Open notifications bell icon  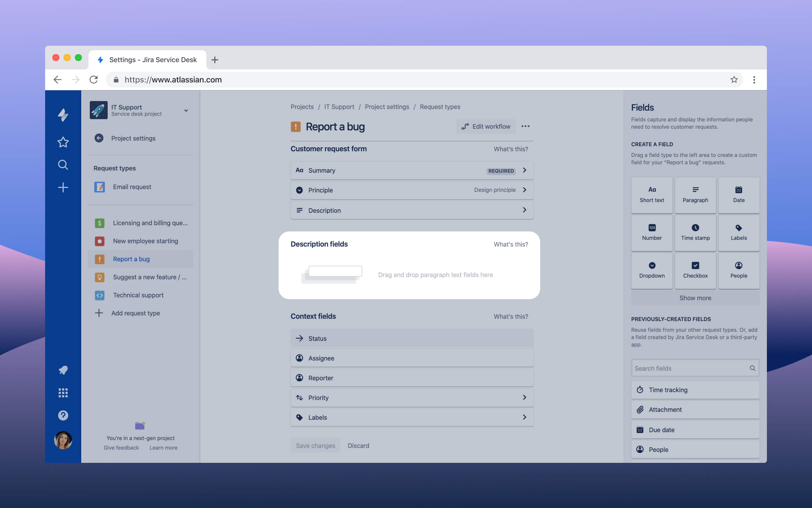click(x=63, y=370)
